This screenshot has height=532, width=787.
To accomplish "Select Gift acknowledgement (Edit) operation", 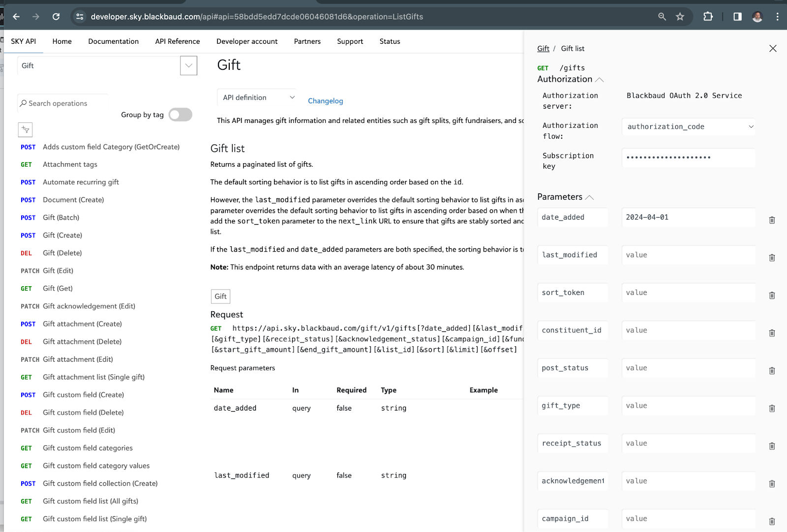I will point(89,306).
